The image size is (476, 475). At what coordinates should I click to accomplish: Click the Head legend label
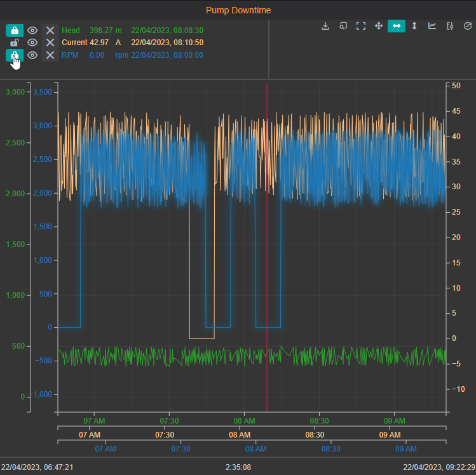tap(71, 30)
